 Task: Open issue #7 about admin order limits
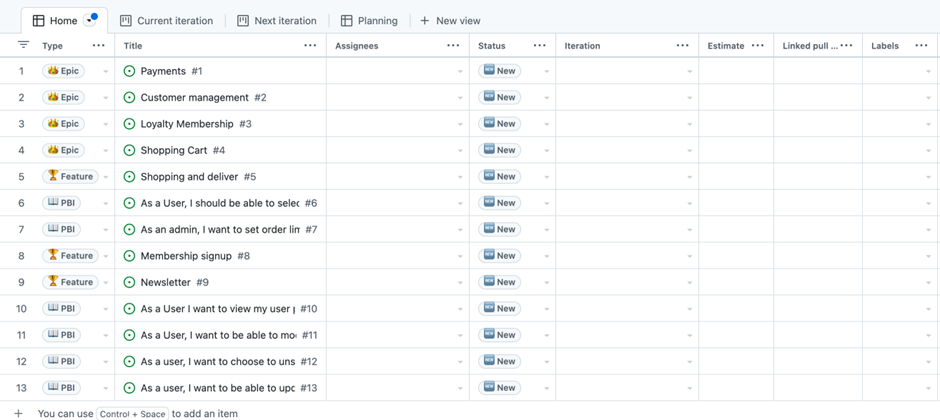click(221, 229)
